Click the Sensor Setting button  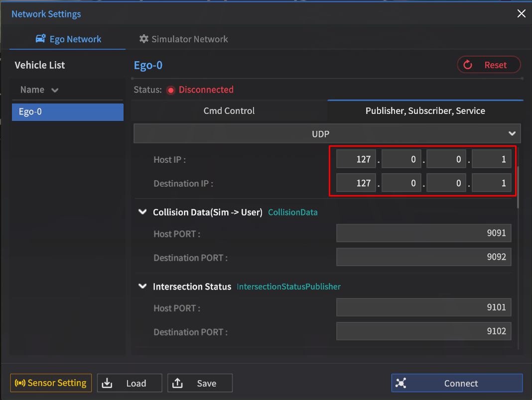(x=51, y=383)
